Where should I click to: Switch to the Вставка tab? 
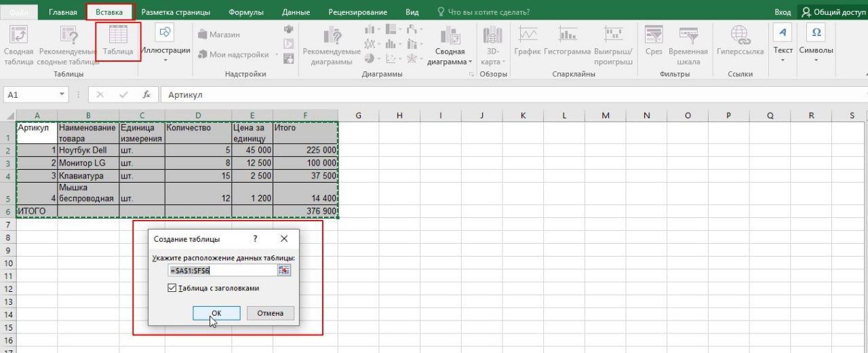click(x=110, y=12)
